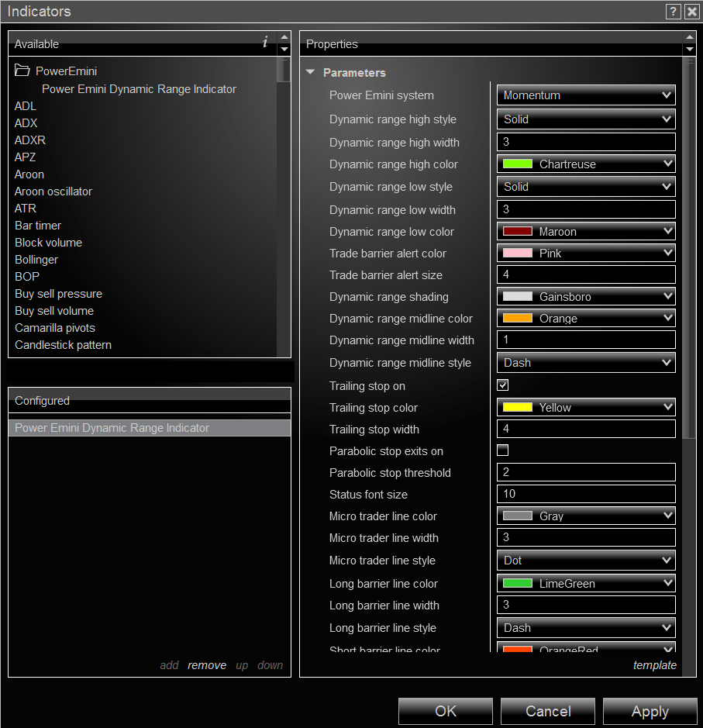
Task: Select ADXR in the Available list
Action: pyautogui.click(x=29, y=140)
